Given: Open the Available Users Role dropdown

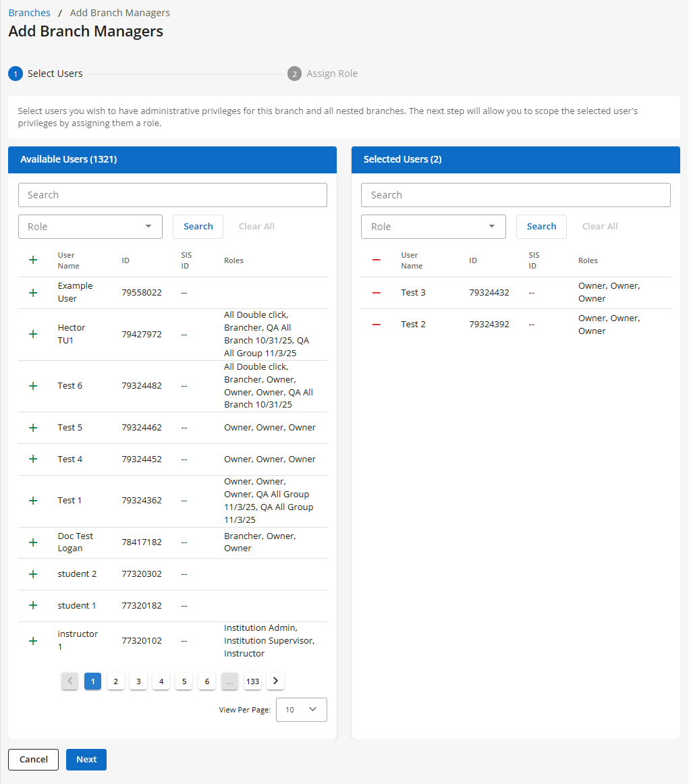Looking at the screenshot, I should click(x=90, y=227).
